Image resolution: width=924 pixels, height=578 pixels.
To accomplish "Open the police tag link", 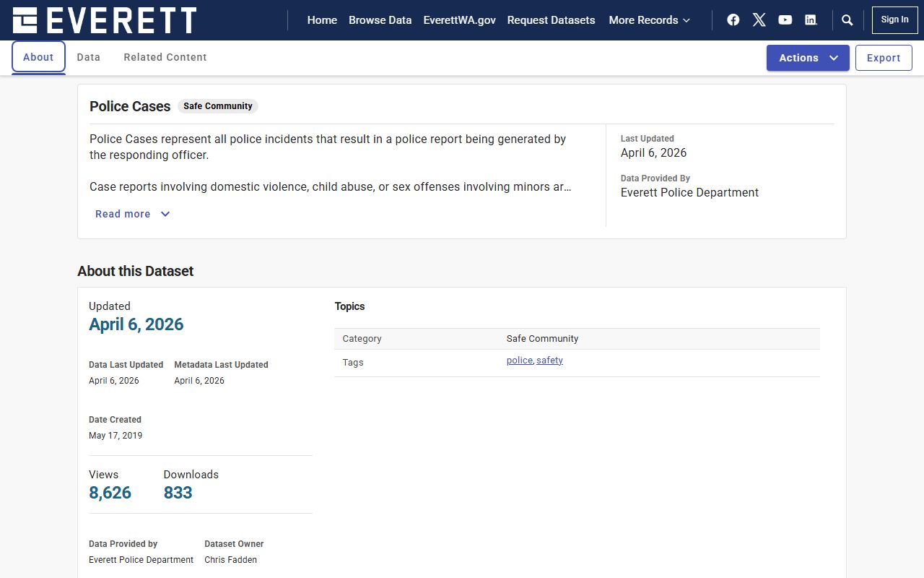I will tap(519, 361).
